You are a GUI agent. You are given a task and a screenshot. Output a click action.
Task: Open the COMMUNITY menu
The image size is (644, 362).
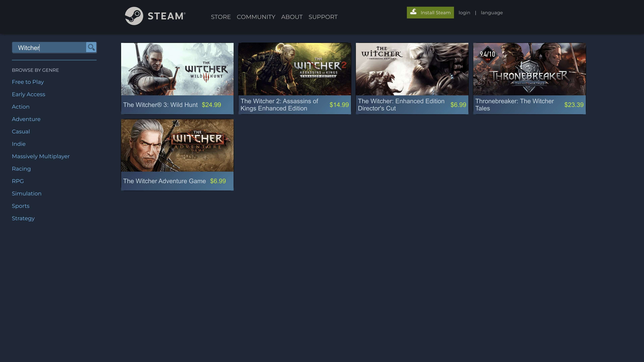256,17
